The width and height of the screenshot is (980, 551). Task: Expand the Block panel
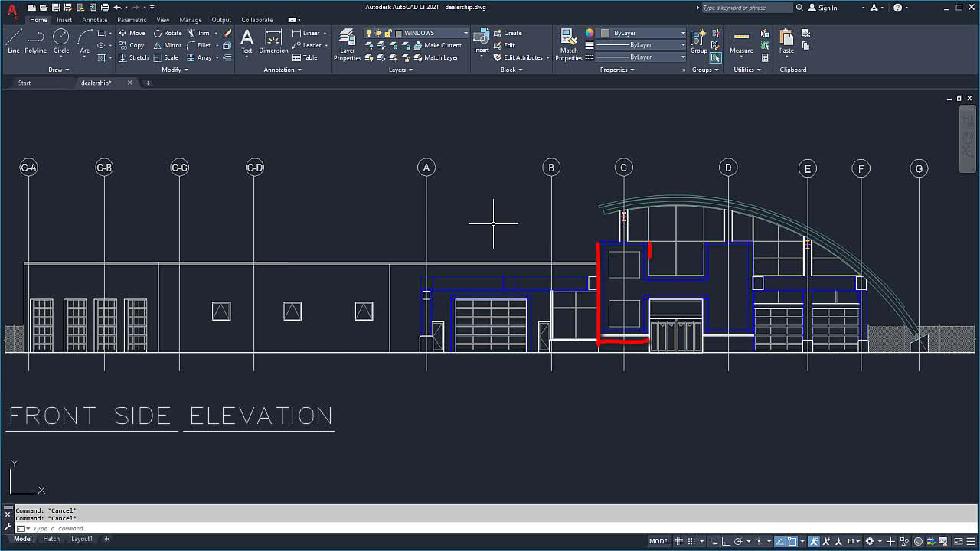[x=511, y=70]
